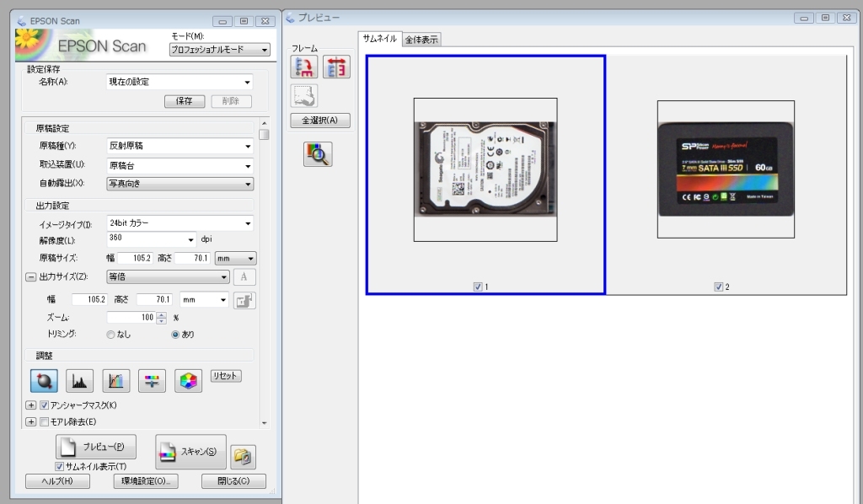Toggle the Unsharp Mask checkbox
Image resolution: width=863 pixels, height=504 pixels.
point(45,405)
